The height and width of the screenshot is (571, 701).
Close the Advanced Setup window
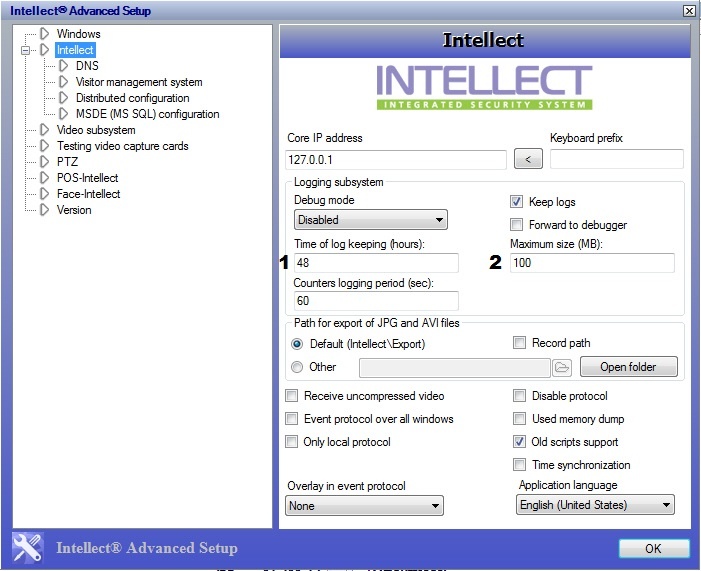coord(689,11)
